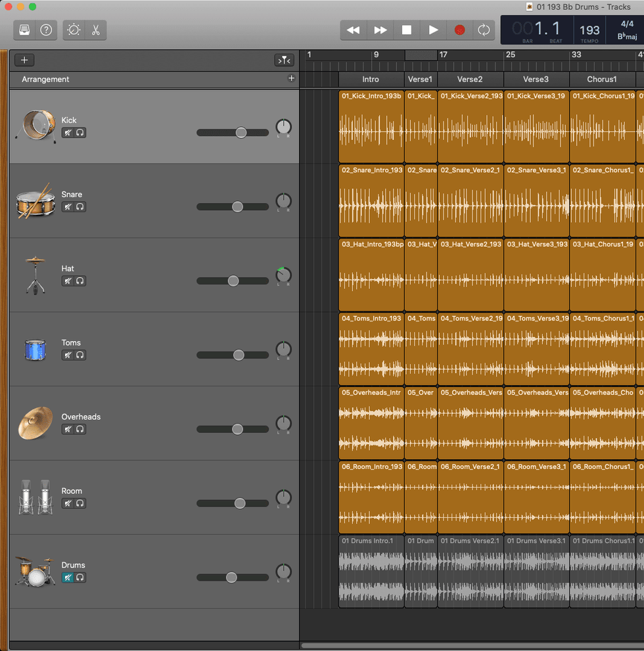Add arrangement marker with plus button
Screen dimensions: 644x651
292,78
